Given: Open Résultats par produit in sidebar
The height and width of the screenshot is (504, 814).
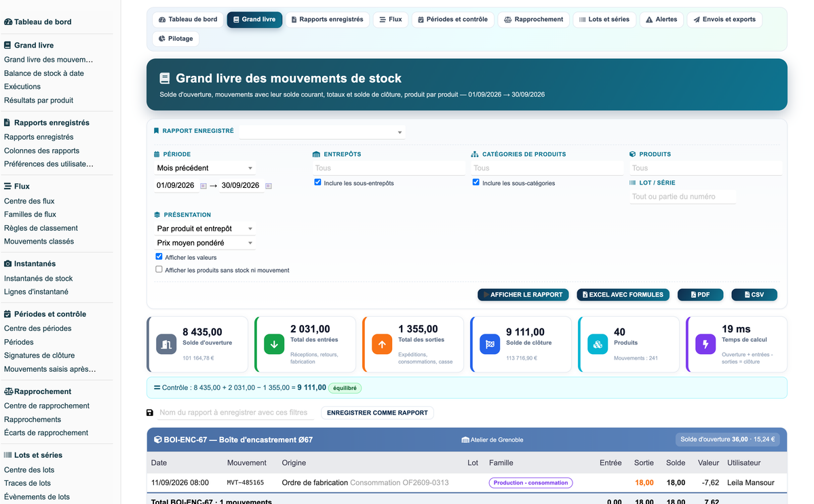Looking at the screenshot, I should click(x=39, y=100).
